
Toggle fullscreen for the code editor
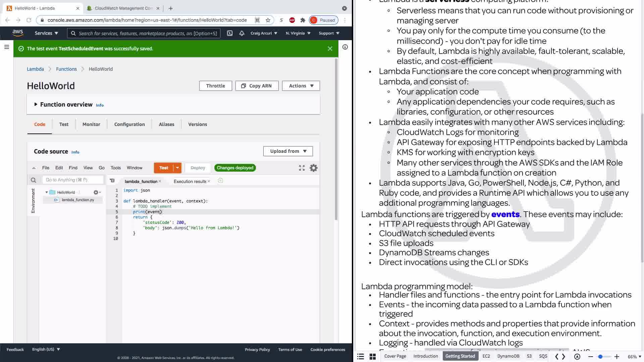[302, 168]
